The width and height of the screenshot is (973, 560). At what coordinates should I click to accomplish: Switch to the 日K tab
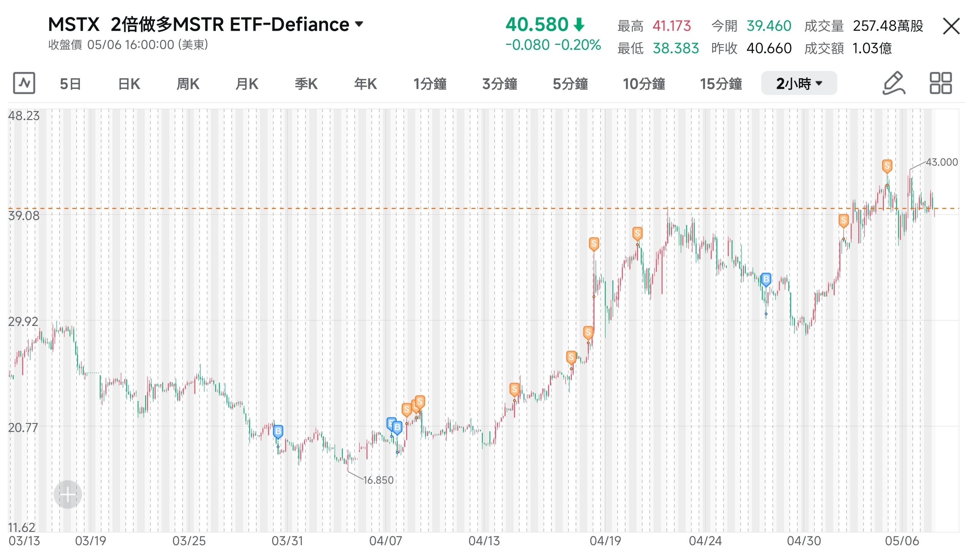point(129,84)
